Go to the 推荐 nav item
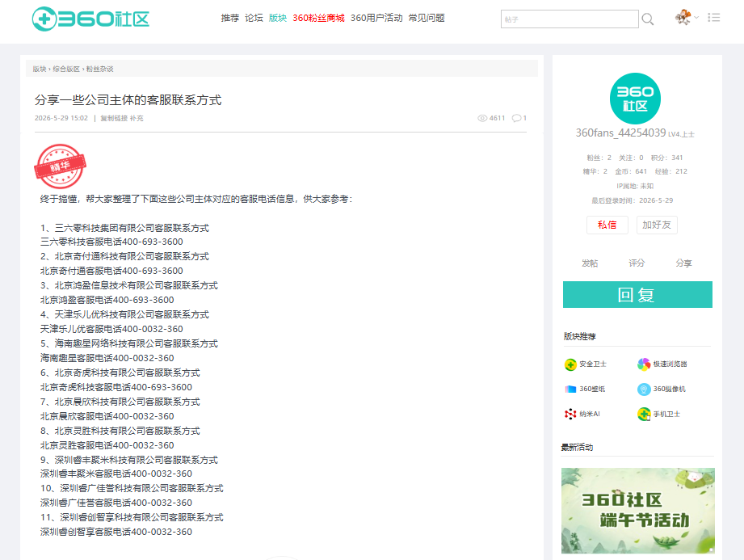 [x=230, y=18]
